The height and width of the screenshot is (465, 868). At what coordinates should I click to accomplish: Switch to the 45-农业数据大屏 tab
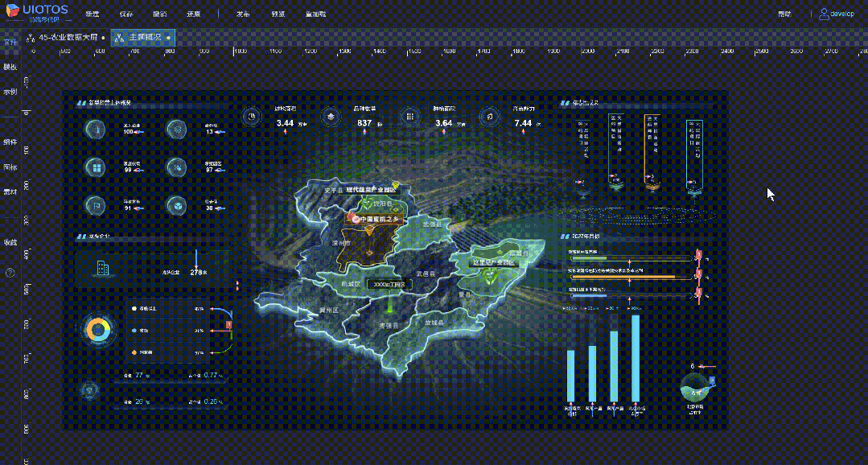tap(68, 38)
